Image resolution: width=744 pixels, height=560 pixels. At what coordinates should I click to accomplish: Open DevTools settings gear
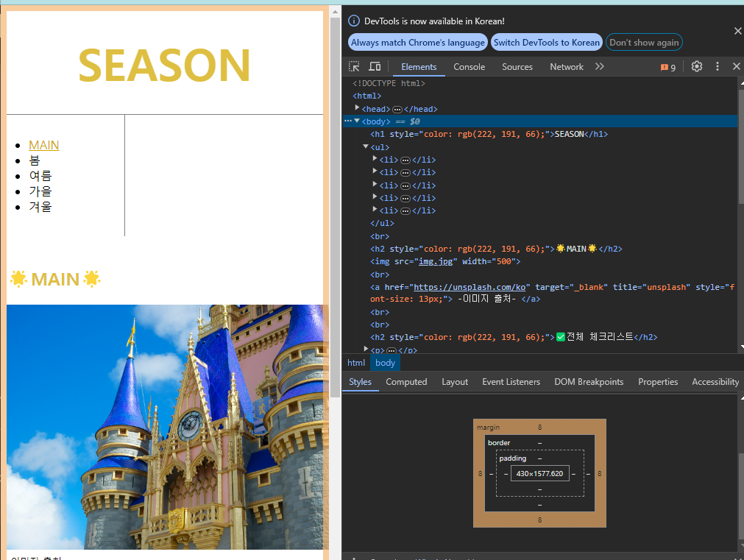[x=697, y=66]
